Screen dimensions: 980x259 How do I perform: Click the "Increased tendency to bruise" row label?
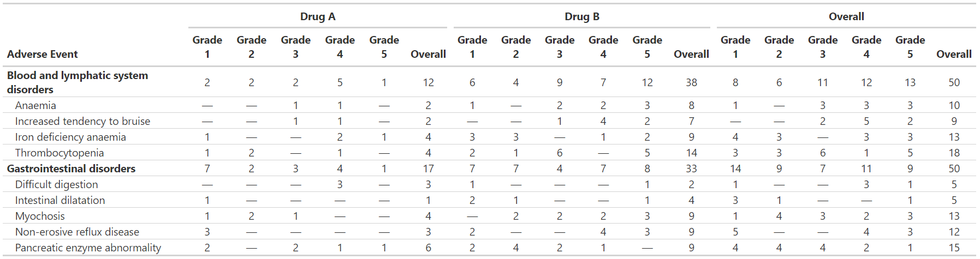click(x=82, y=121)
